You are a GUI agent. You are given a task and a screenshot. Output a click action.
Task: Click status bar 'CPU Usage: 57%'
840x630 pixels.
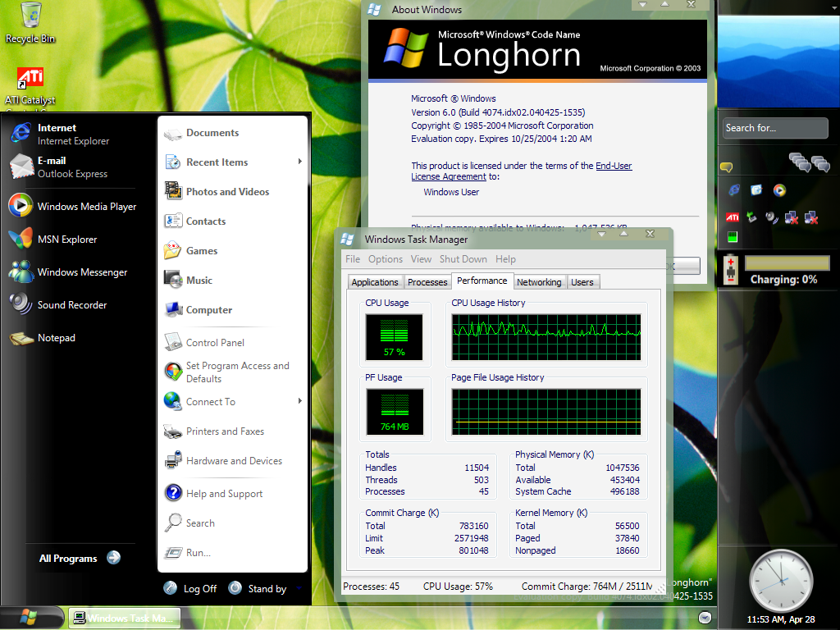coord(458,586)
